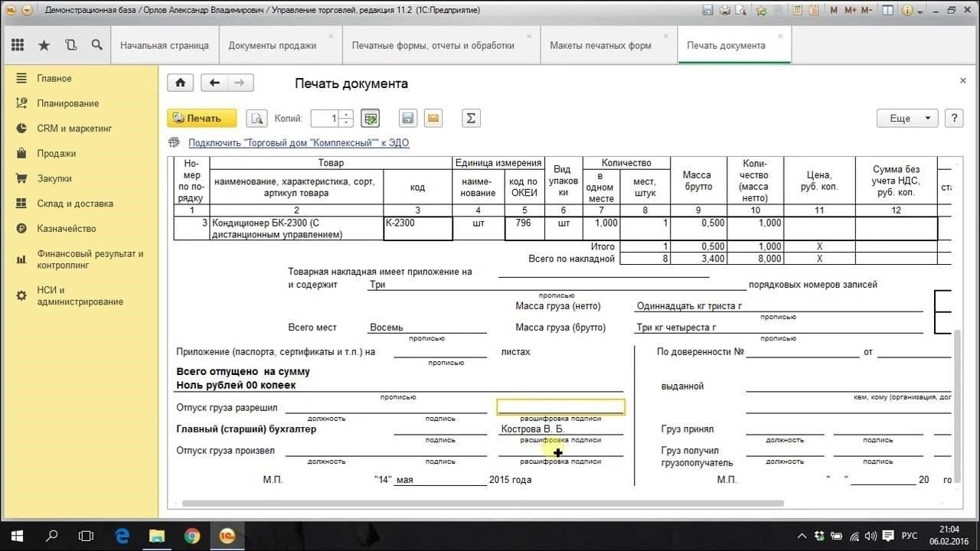
Task: Open Закупки section in sidebar
Action: click(x=54, y=178)
